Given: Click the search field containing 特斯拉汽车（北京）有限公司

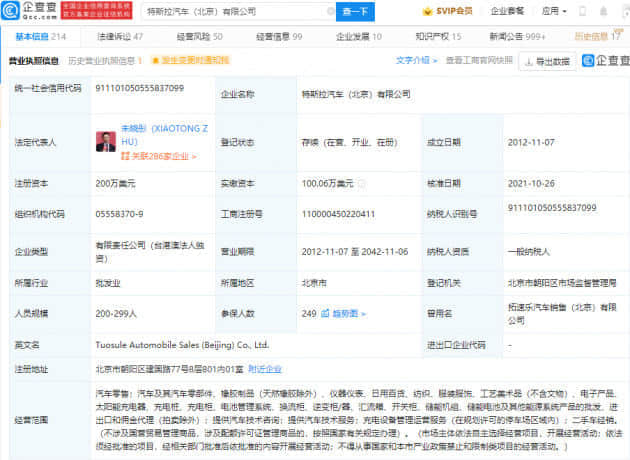Looking at the screenshot, I should [x=239, y=12].
